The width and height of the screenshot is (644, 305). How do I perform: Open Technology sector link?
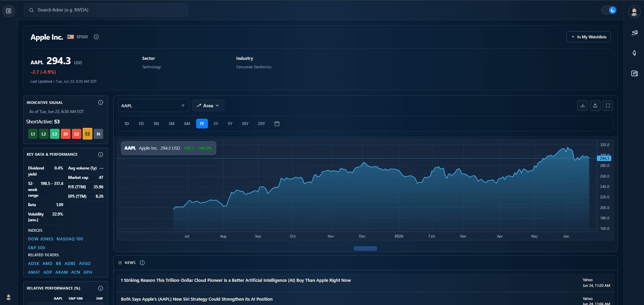152,67
